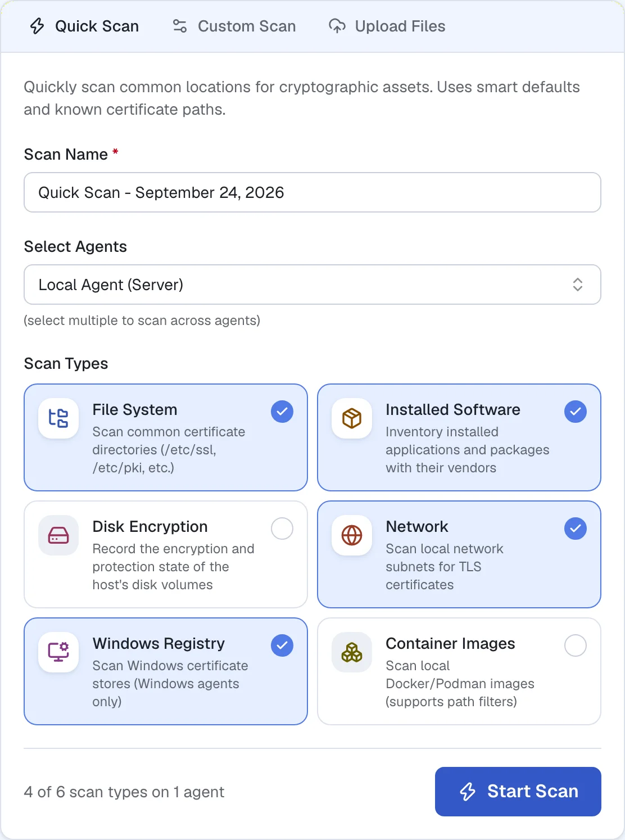Click the Network globe icon
625x840 pixels.
pyautogui.click(x=352, y=535)
